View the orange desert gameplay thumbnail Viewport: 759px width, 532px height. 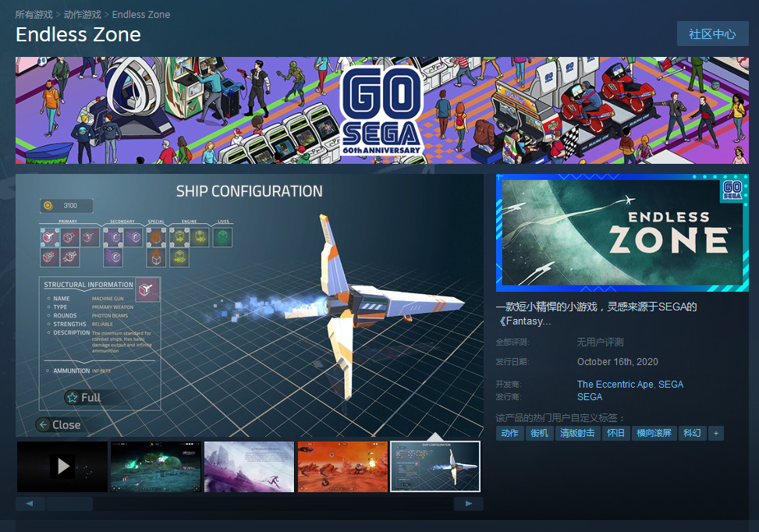(342, 466)
